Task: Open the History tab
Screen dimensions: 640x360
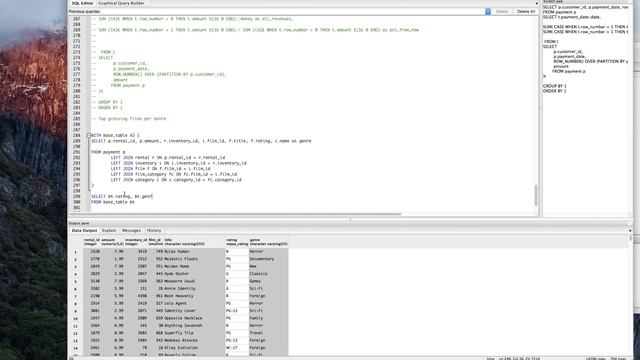Action: pyautogui.click(x=154, y=231)
